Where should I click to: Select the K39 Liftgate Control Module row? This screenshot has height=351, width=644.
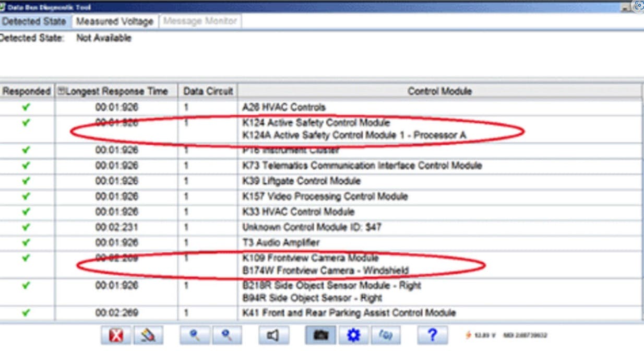coord(301,181)
